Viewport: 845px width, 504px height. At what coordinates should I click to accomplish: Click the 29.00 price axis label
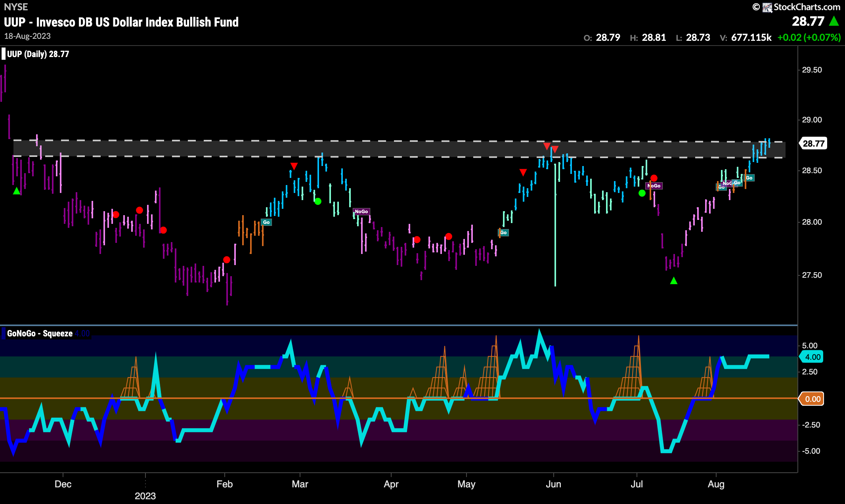pyautogui.click(x=812, y=120)
